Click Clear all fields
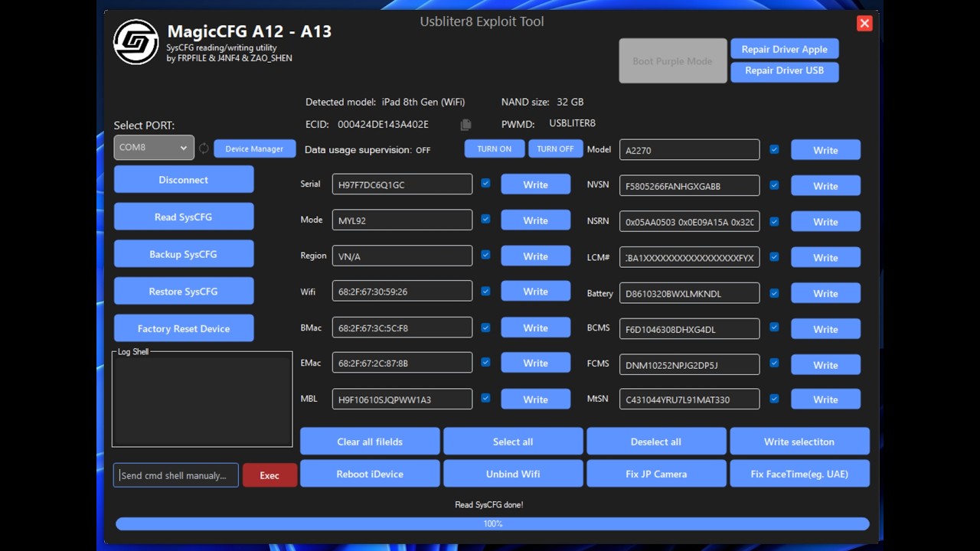 tap(370, 442)
